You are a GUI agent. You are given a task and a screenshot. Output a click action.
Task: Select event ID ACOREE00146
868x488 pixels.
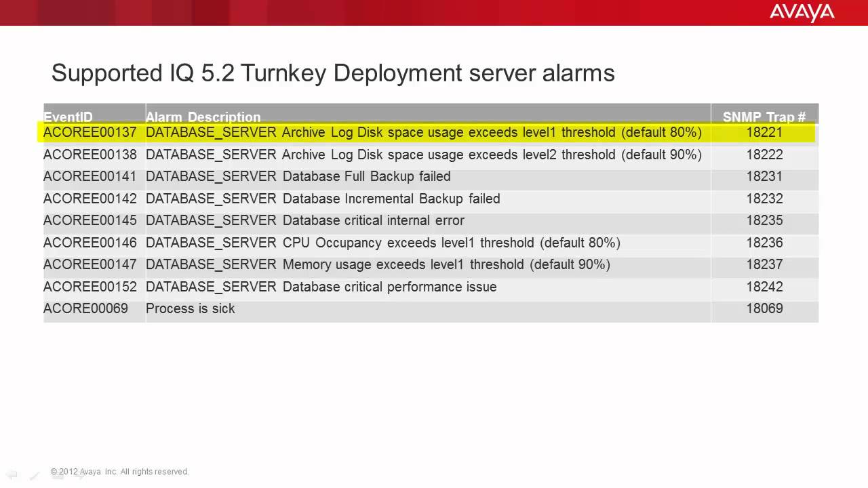tap(90, 243)
